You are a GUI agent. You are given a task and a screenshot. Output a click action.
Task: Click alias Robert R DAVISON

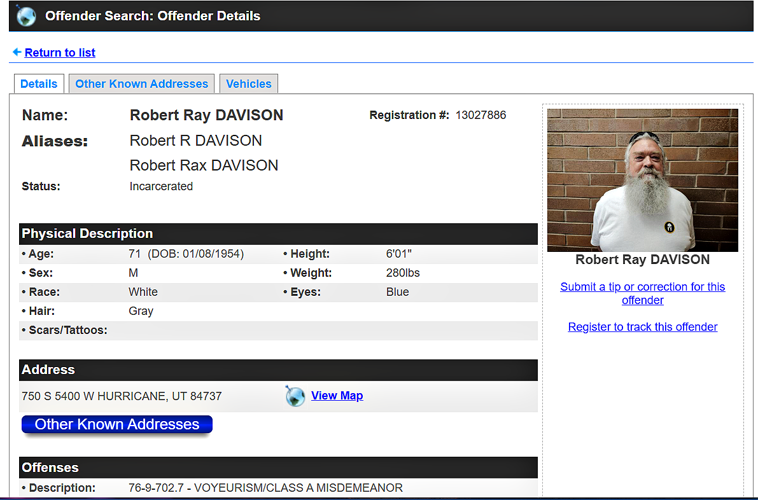point(195,141)
